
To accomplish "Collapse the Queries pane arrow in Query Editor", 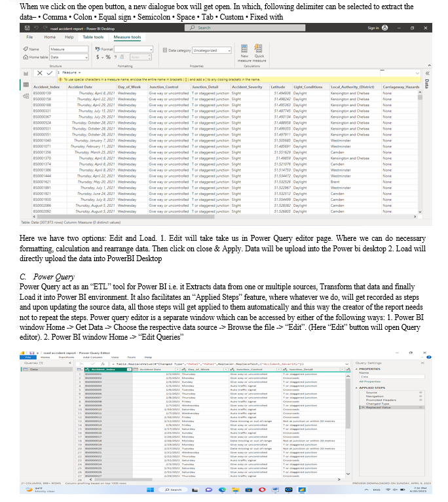I will (70, 363).
